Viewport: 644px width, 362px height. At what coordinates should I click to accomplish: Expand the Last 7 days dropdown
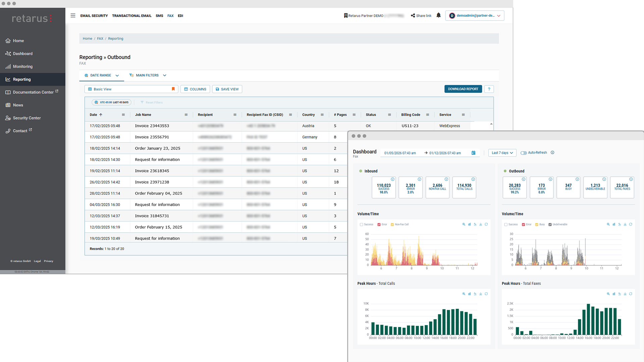[502, 153]
